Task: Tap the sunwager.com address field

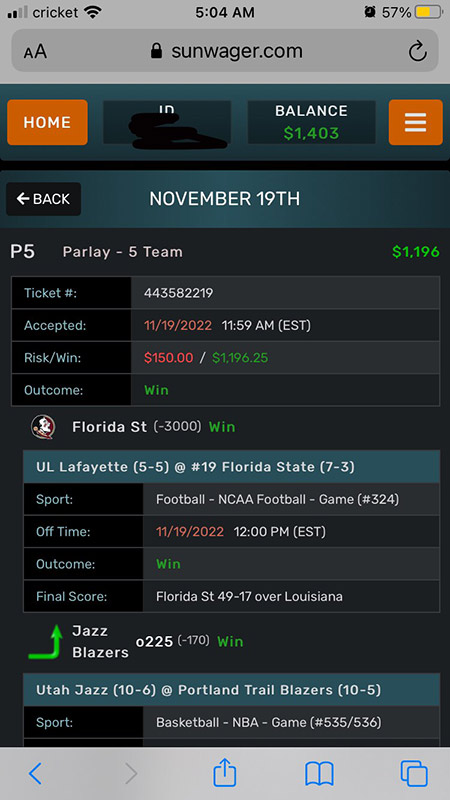Action: click(225, 51)
